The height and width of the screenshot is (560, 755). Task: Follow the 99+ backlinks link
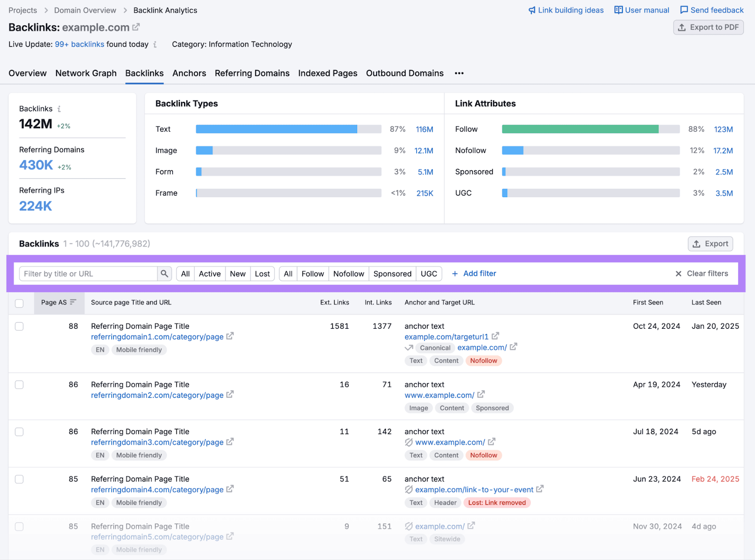tap(79, 44)
